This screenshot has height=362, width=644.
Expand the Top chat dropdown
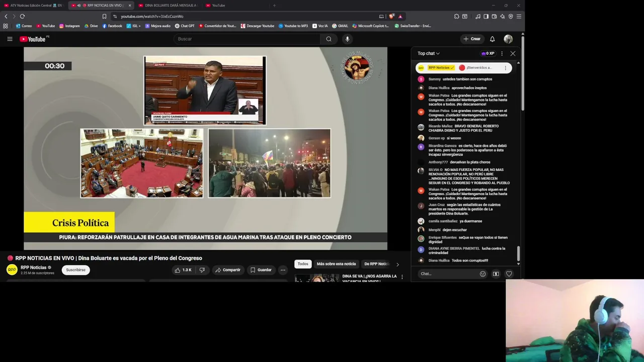point(428,53)
